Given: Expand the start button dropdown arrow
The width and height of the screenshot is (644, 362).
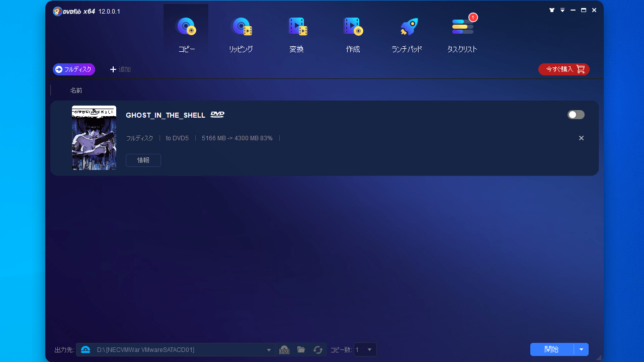Looking at the screenshot, I should (x=582, y=349).
